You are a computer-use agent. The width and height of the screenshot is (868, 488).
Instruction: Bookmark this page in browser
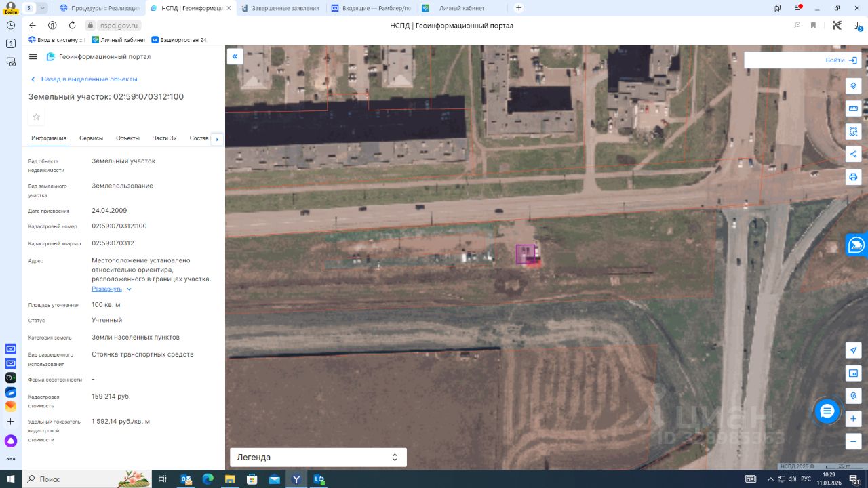(x=813, y=25)
